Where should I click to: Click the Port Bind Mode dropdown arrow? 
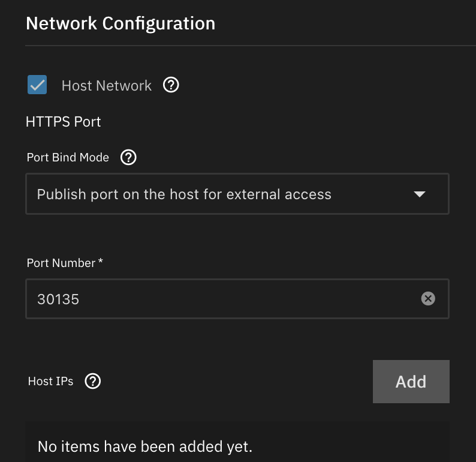point(420,194)
